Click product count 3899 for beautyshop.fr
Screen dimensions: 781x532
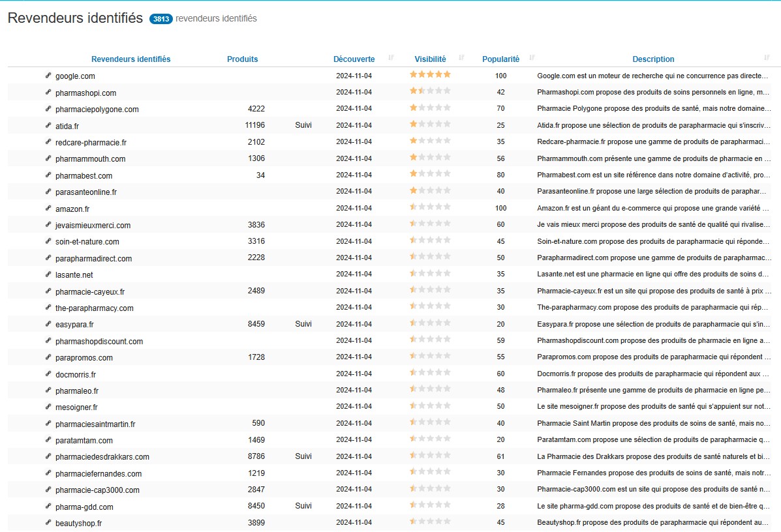pos(256,522)
